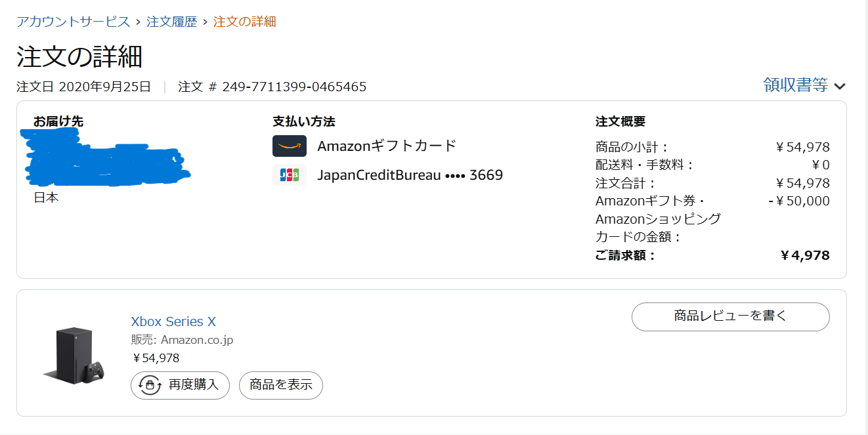Click the Amazonギフトカード payment label

pos(387,146)
